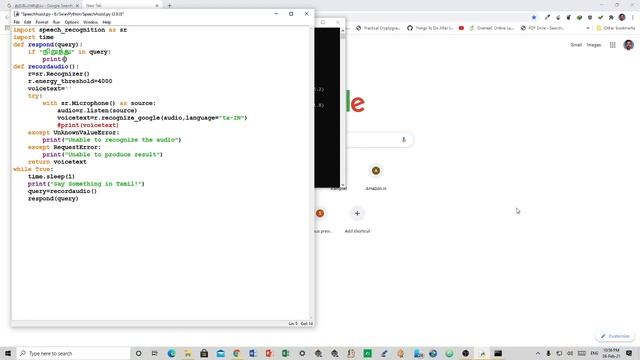Open File Explorer from the taskbar

(188, 353)
